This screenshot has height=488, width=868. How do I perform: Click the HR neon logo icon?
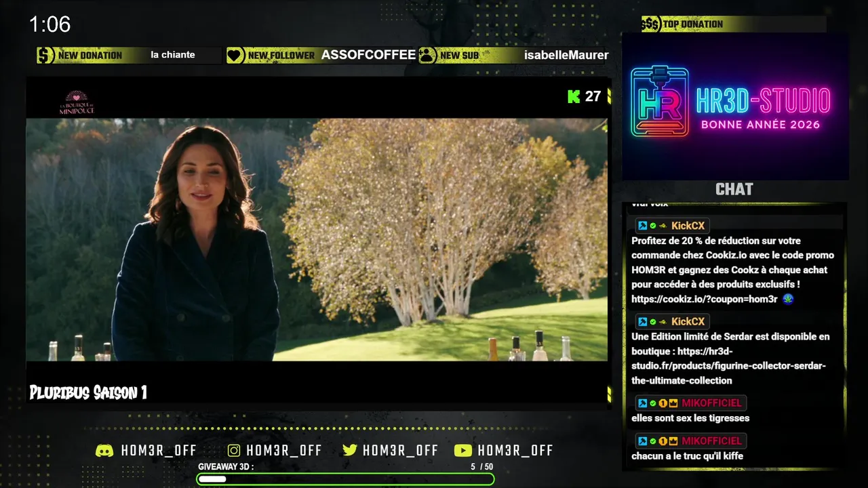[660, 102]
